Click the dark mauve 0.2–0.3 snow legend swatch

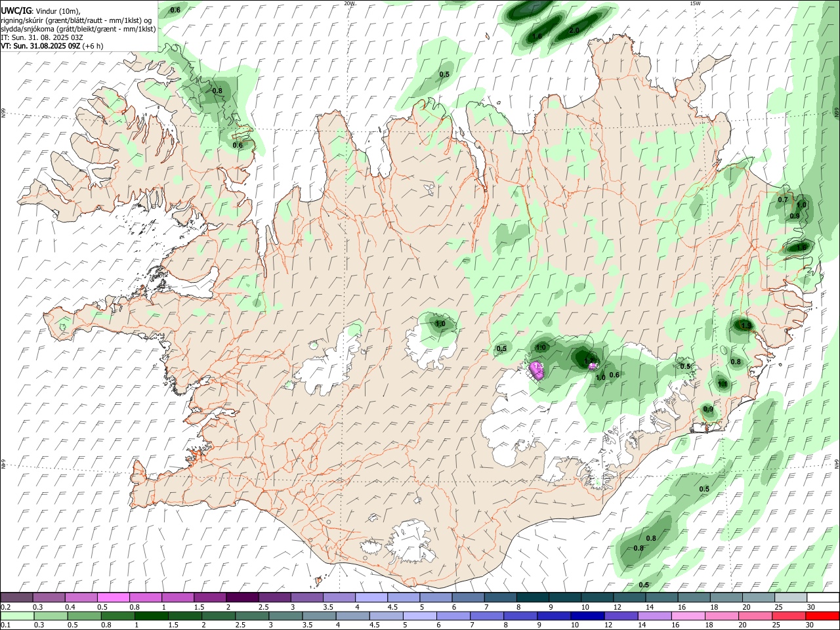click(16, 598)
